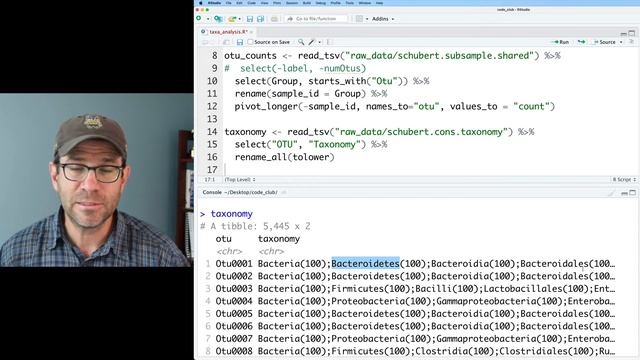Click rename_all(tolower) on line 16
The image size is (640, 360).
(x=284, y=157)
